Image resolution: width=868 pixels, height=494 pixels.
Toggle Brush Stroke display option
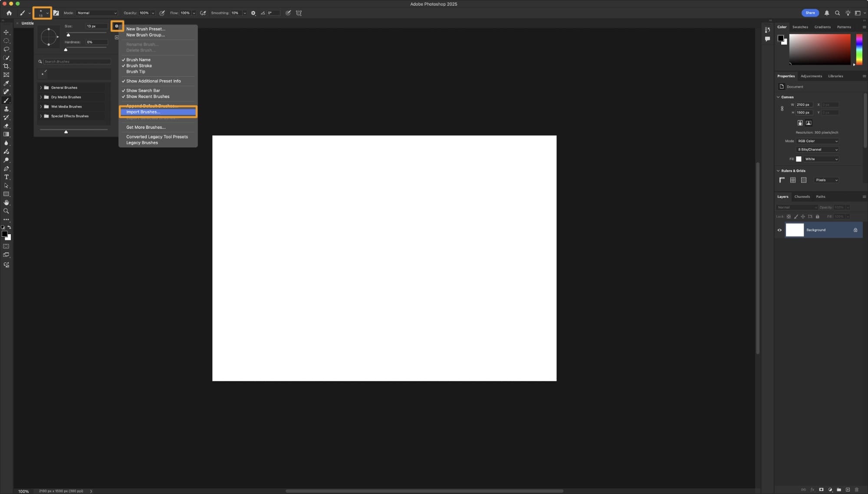(x=139, y=66)
